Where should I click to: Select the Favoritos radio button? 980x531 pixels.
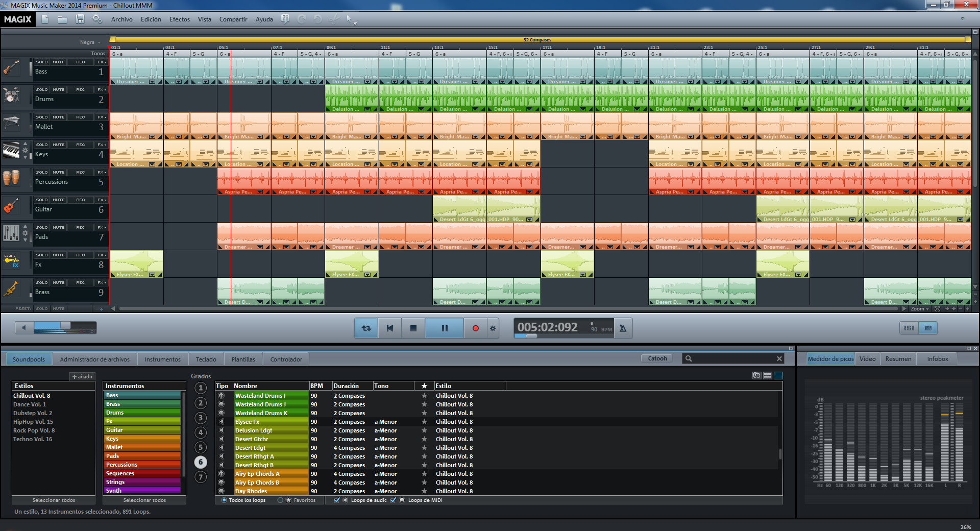coord(280,500)
